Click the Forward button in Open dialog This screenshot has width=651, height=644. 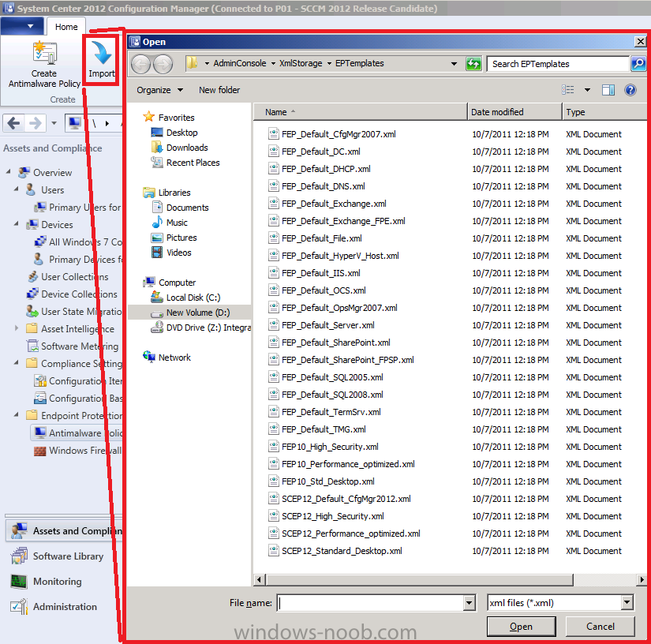163,65
